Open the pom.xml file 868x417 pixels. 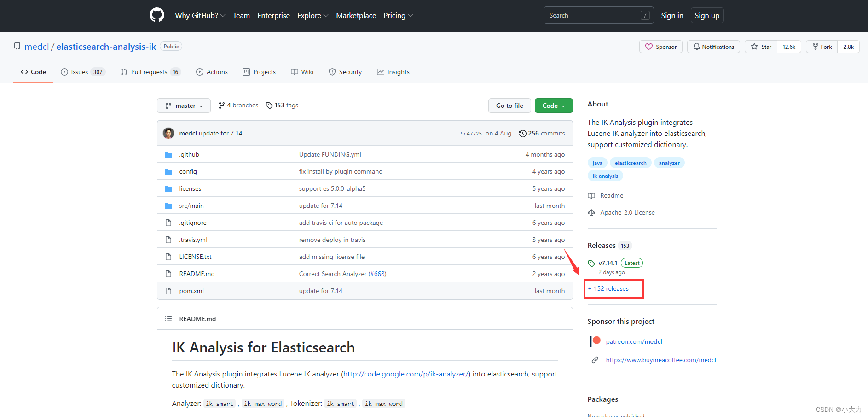[x=191, y=291]
